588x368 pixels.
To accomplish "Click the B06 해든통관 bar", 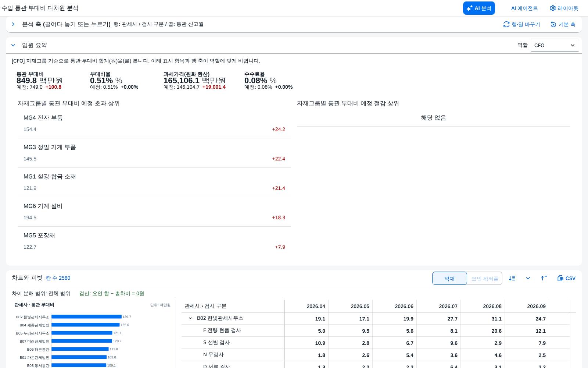I will click(x=80, y=349).
